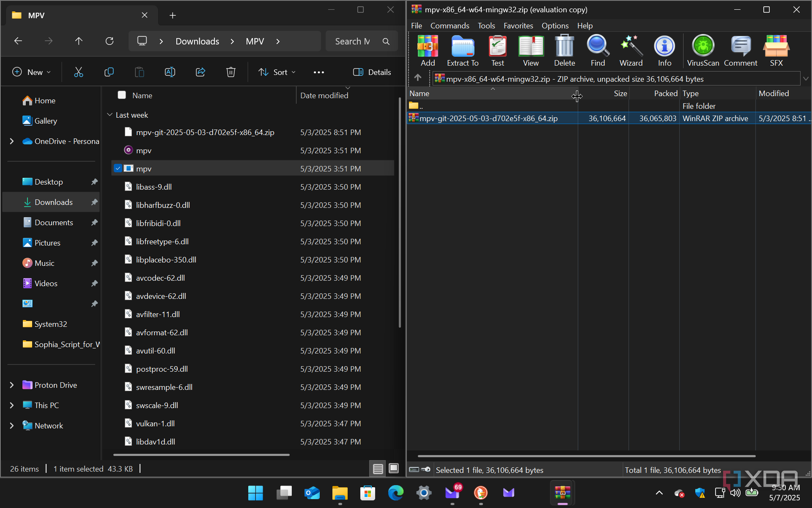Uncheck the selected mpv file checkbox
The image size is (812, 508).
pos(118,168)
